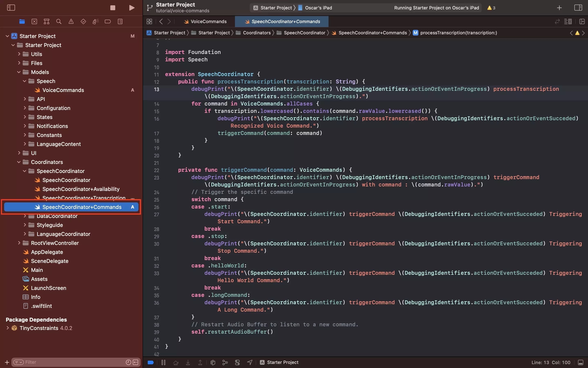Expand the Styleguide folder
The height and width of the screenshot is (368, 588).
point(25,225)
